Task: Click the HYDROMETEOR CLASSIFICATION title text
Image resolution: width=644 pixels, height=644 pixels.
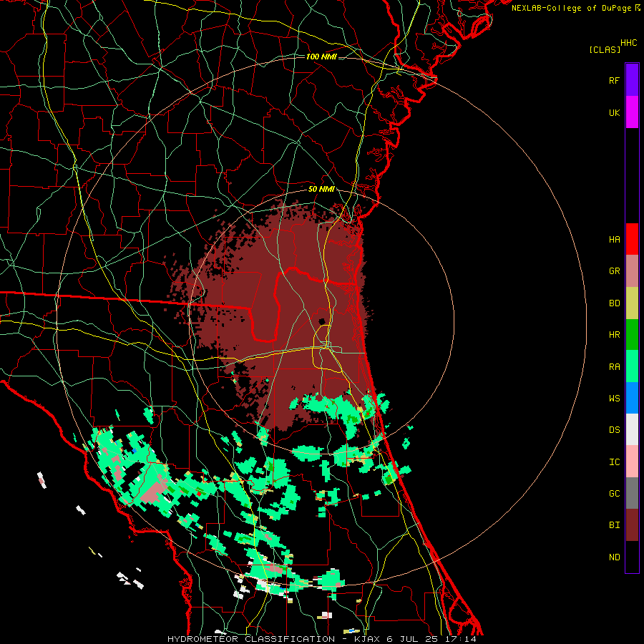Action: tap(251, 639)
